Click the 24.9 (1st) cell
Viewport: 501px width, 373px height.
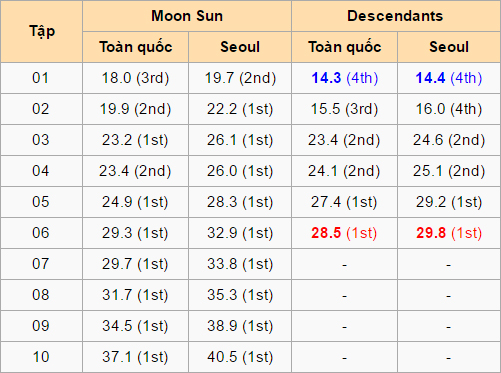135,202
